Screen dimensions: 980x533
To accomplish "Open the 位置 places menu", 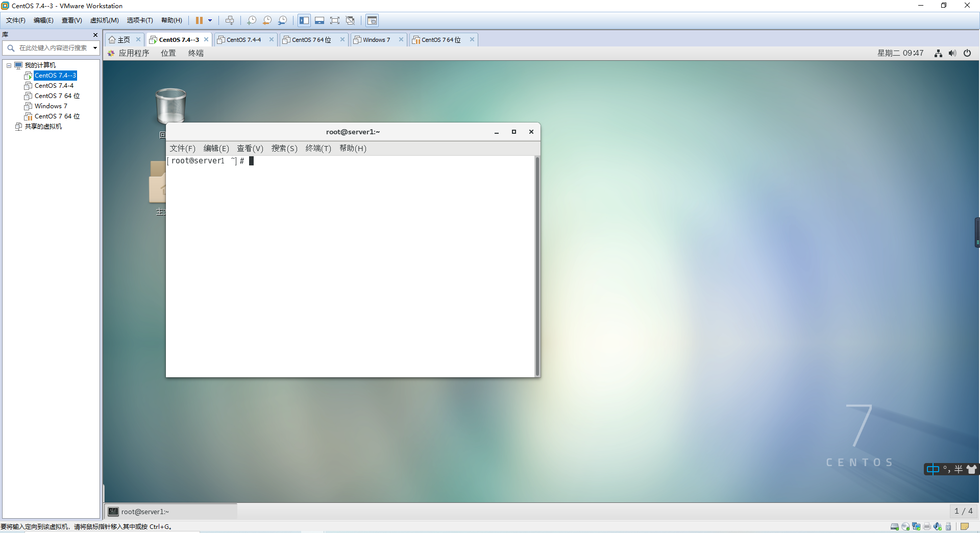I will pos(168,53).
